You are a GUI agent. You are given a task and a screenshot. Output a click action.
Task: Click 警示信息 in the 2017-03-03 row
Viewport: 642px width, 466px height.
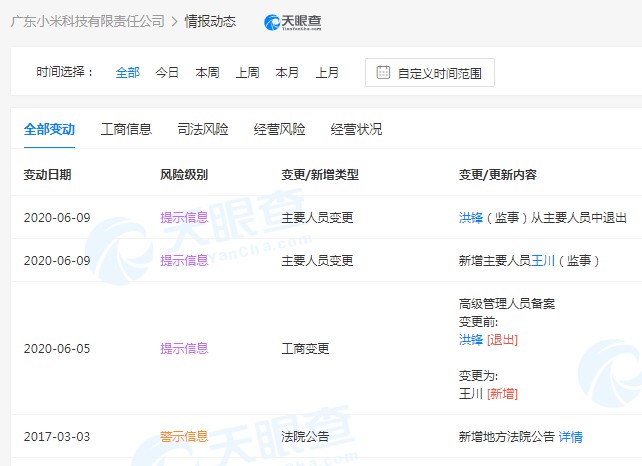pyautogui.click(x=184, y=437)
